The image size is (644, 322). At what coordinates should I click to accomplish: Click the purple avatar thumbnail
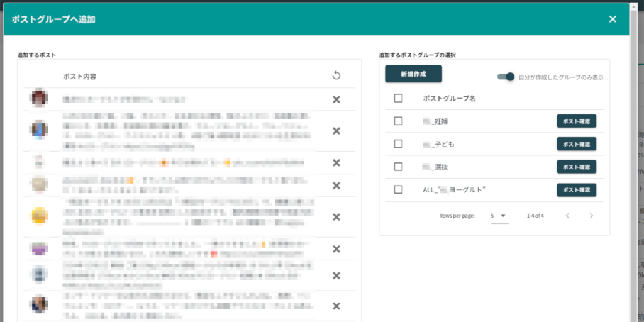pos(40,248)
